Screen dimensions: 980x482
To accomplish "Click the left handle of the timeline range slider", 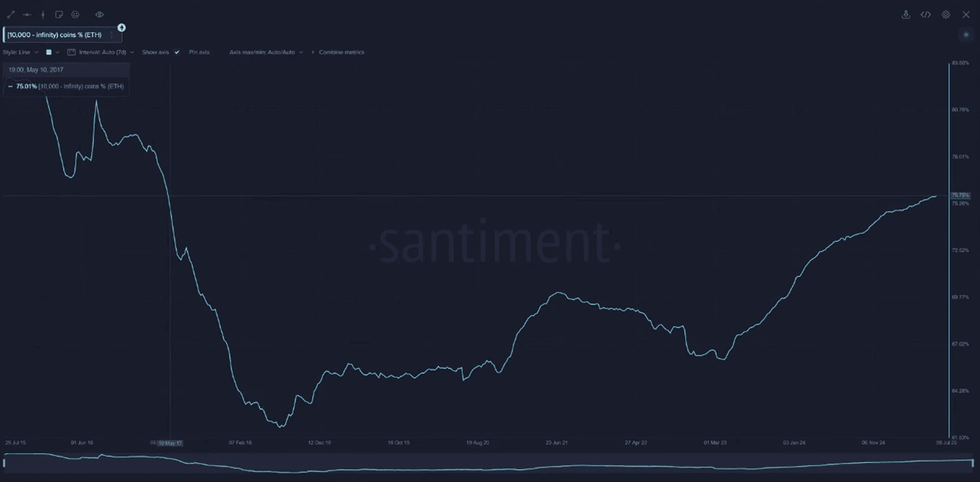I will point(5,463).
